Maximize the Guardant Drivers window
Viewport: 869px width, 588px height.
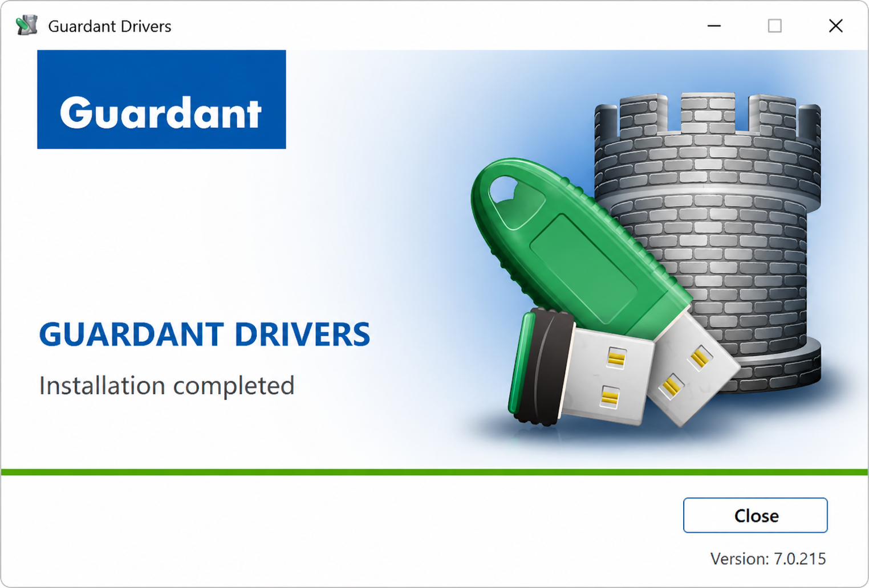point(774,26)
